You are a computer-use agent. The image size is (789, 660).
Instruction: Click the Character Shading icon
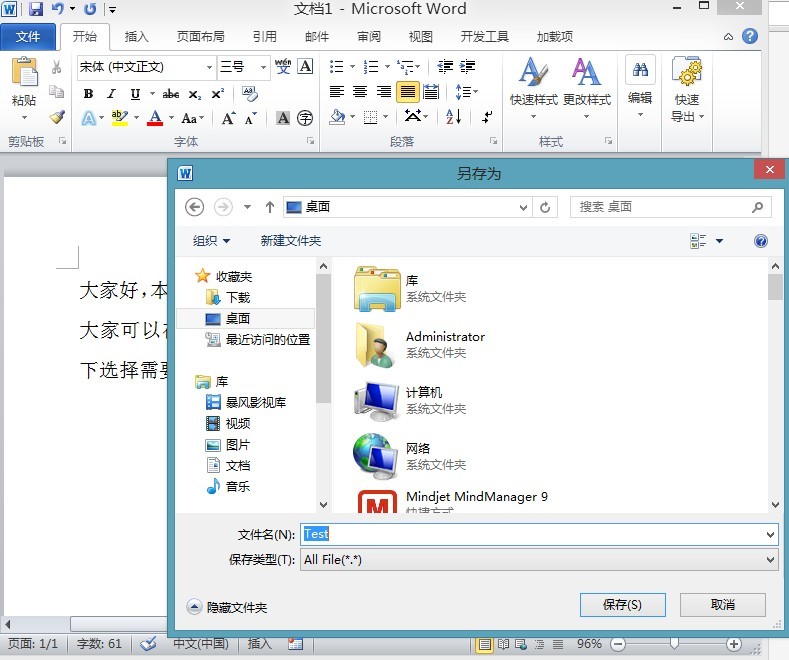(283, 118)
